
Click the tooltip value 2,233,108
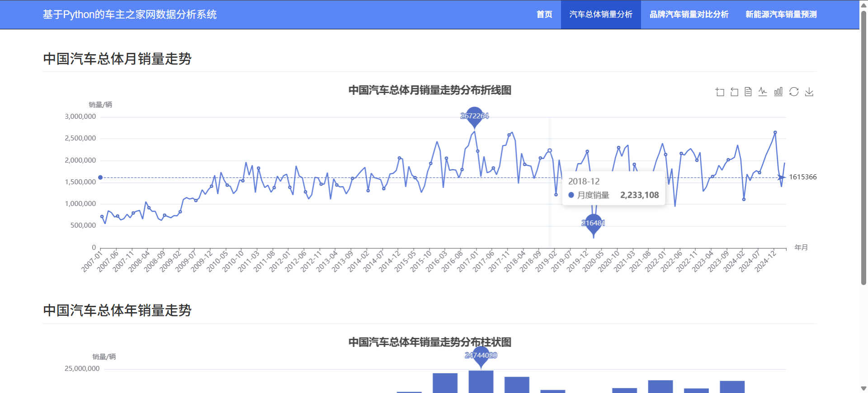(x=639, y=195)
